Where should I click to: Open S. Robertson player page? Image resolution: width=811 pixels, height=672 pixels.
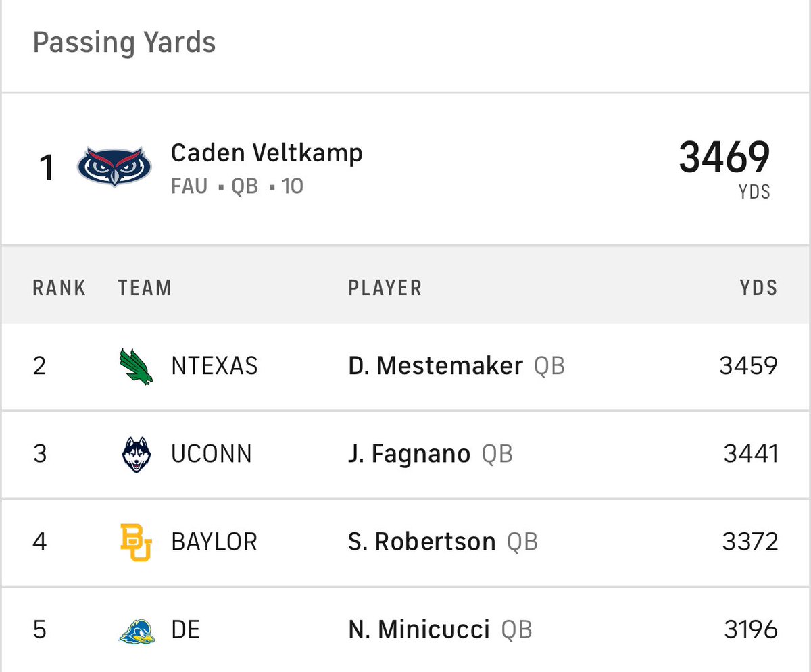pos(422,542)
